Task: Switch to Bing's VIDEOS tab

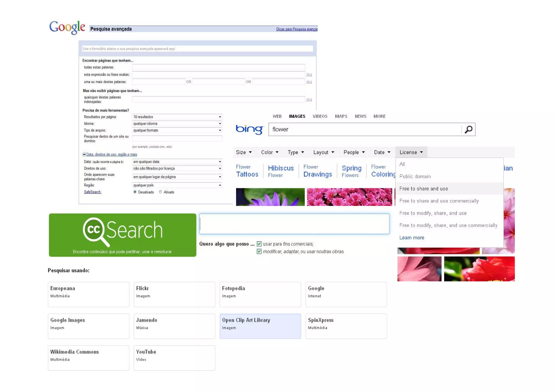Action: coord(320,116)
